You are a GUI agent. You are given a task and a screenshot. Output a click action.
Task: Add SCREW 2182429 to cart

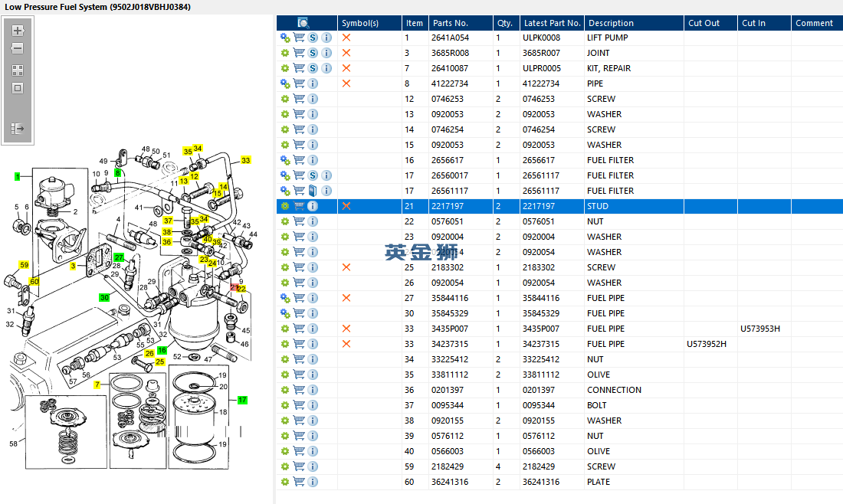point(299,466)
